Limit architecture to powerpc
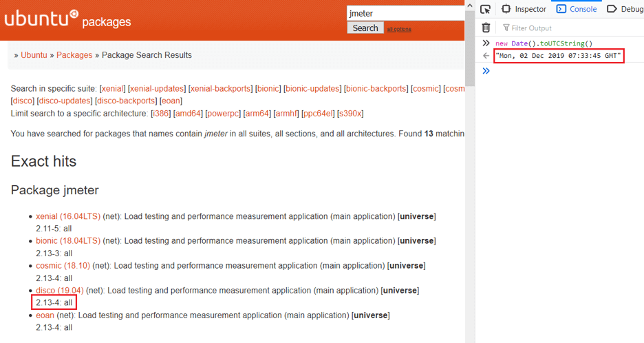The width and height of the screenshot is (644, 343). pos(223,114)
